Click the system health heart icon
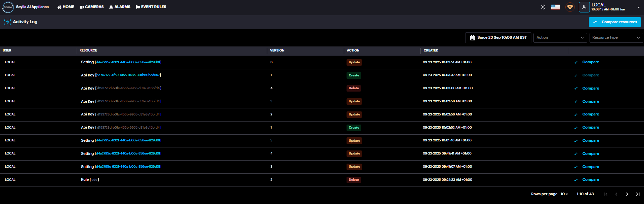The height and width of the screenshot is (204, 644). click(x=570, y=7)
